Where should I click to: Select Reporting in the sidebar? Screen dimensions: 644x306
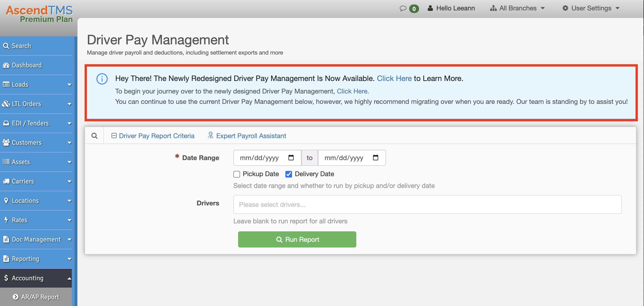coord(36,259)
